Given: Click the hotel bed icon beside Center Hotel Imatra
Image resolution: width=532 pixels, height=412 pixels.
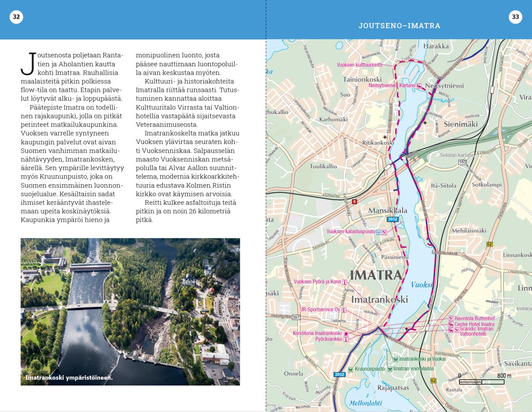Looking at the screenshot, I should coord(451,324).
